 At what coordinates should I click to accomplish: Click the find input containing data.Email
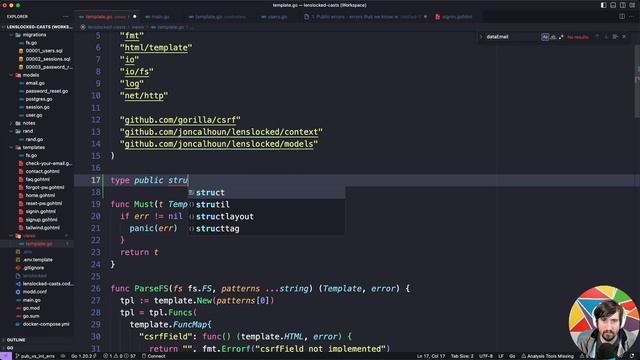pyautogui.click(x=512, y=37)
